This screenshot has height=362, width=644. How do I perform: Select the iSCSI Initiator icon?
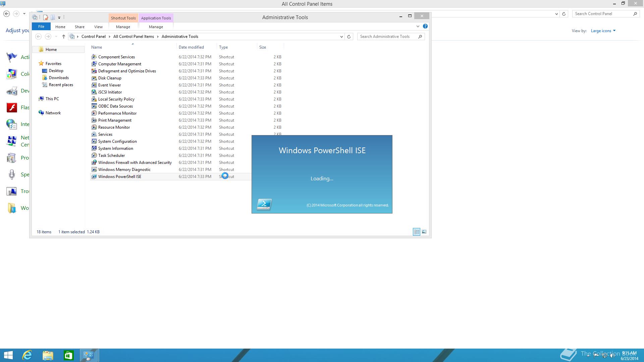pos(94,92)
